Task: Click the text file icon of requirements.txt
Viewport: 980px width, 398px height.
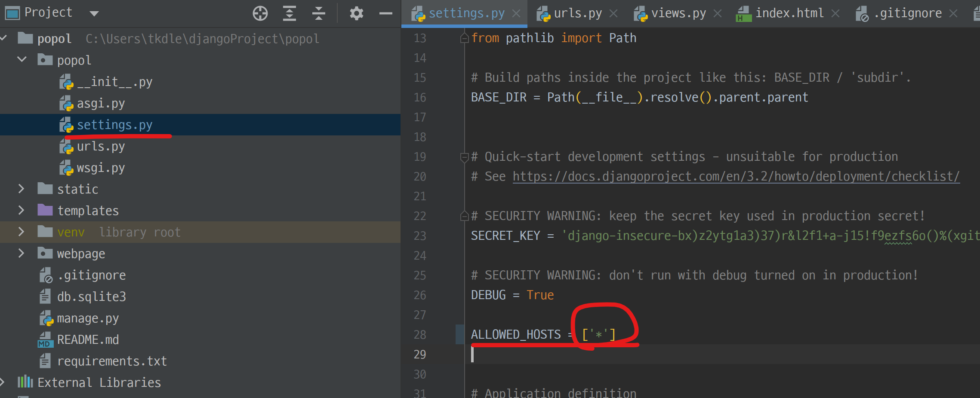Action: tap(45, 361)
